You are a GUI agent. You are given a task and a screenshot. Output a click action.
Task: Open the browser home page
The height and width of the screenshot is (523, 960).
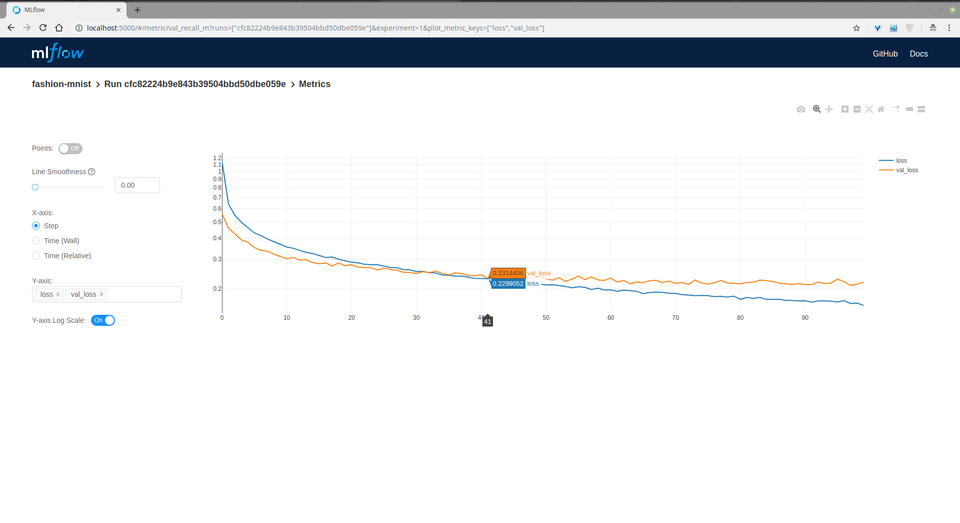click(59, 28)
